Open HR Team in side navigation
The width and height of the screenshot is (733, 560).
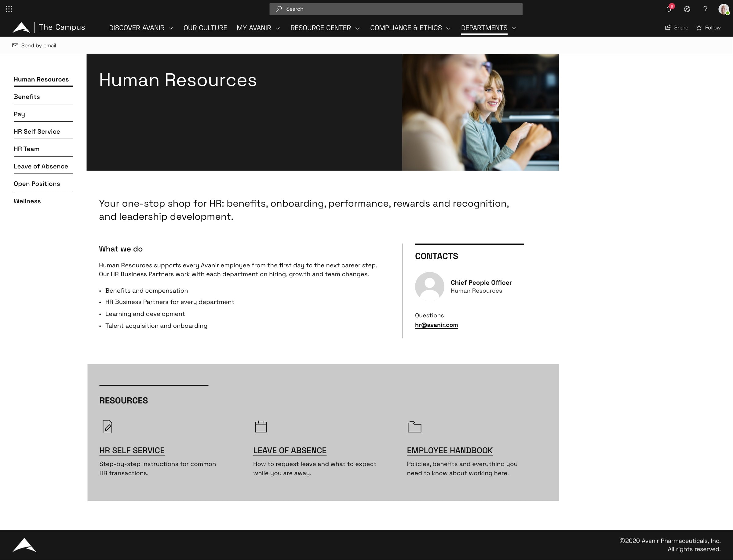tap(26, 149)
